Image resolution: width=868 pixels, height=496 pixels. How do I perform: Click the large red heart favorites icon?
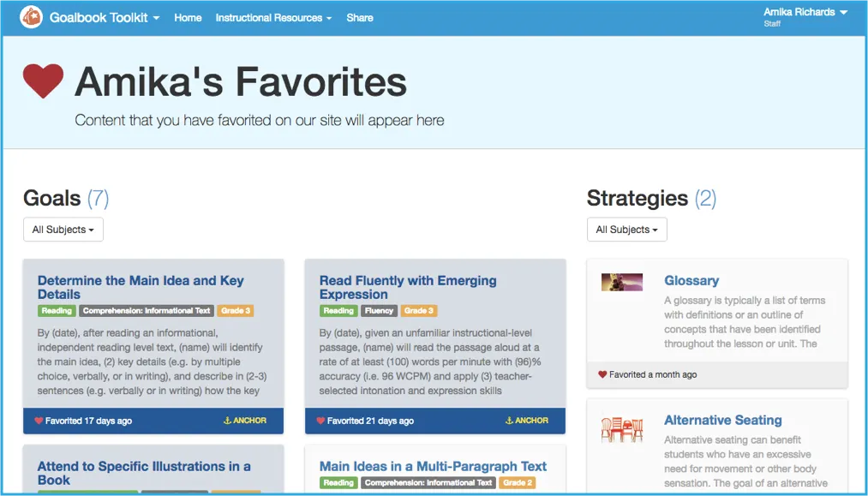point(43,81)
